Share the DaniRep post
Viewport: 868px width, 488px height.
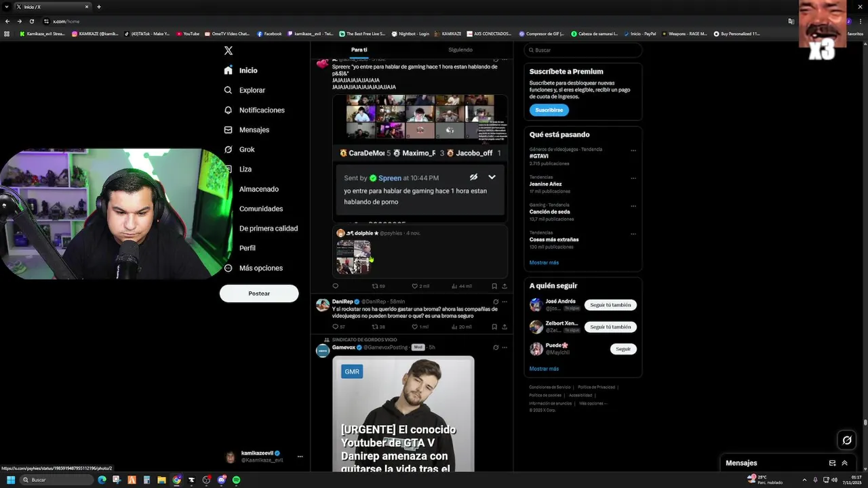[504, 327]
